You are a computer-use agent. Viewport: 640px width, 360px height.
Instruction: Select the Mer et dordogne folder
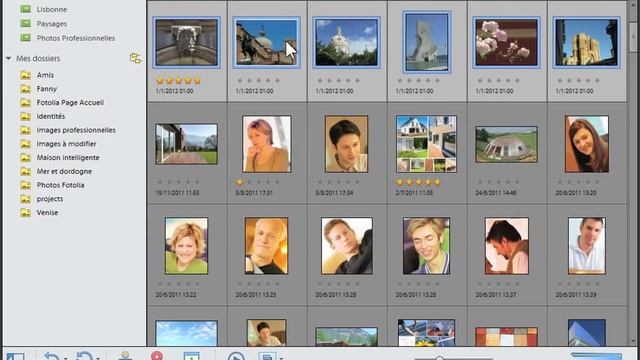coord(64,171)
